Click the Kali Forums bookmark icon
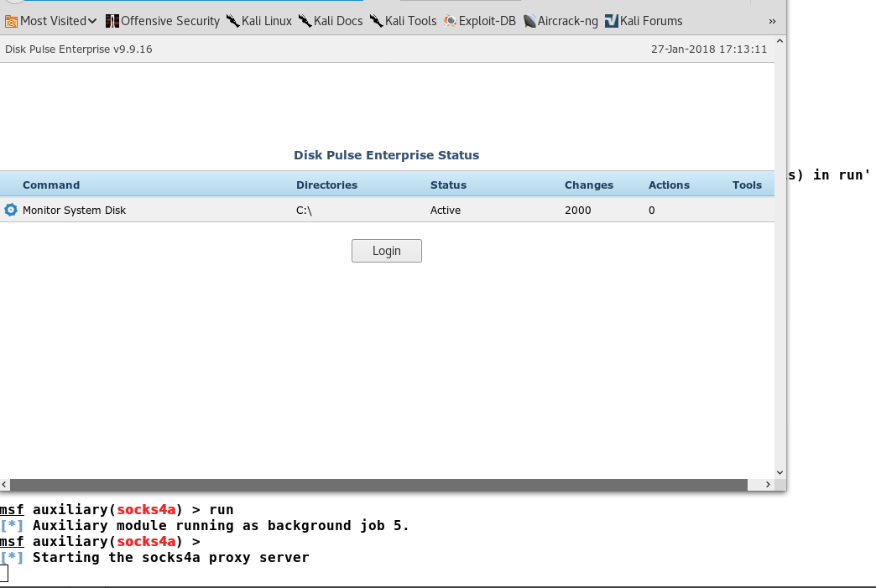876x588 pixels. click(x=612, y=21)
